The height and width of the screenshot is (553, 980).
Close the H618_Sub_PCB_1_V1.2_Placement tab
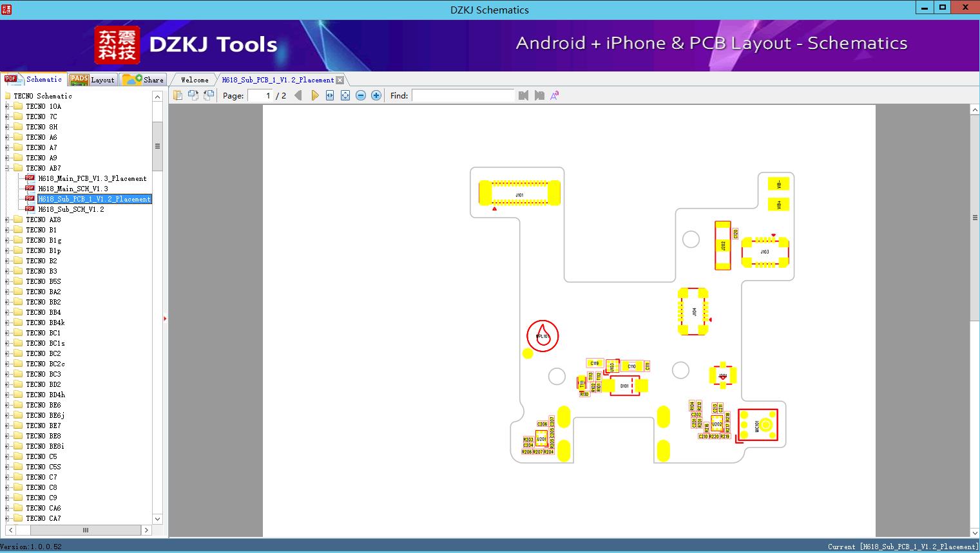(340, 80)
